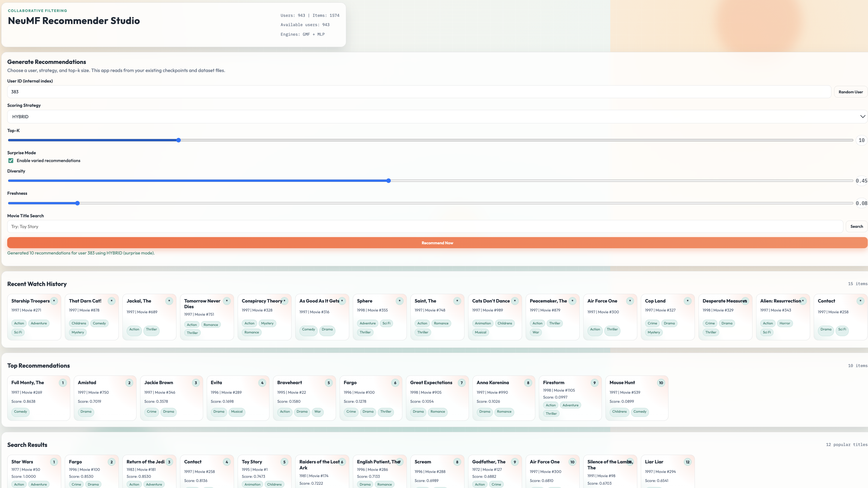The image size is (868, 488).
Task: Click the generated recommendations status message
Action: pos(81,253)
